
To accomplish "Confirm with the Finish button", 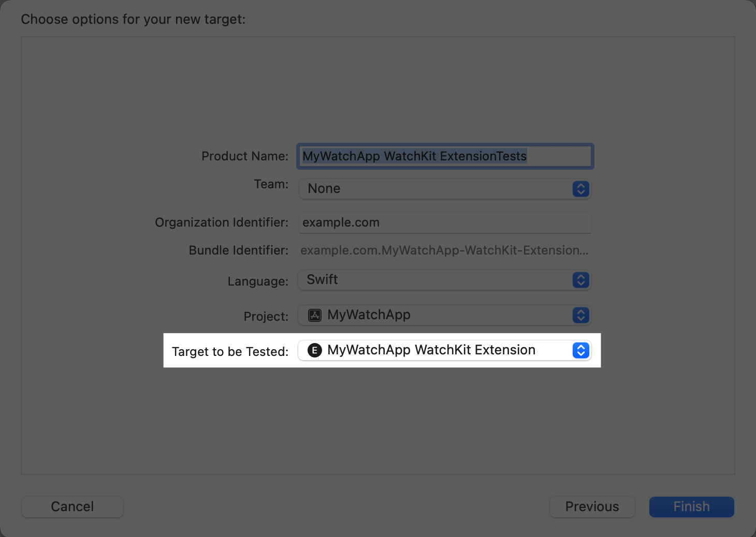I will click(691, 506).
